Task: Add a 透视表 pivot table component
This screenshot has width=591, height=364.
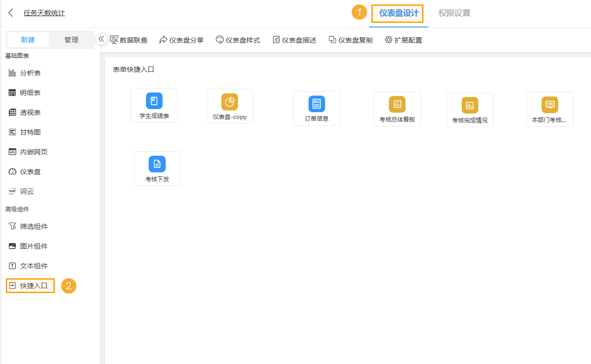Action: (x=27, y=112)
